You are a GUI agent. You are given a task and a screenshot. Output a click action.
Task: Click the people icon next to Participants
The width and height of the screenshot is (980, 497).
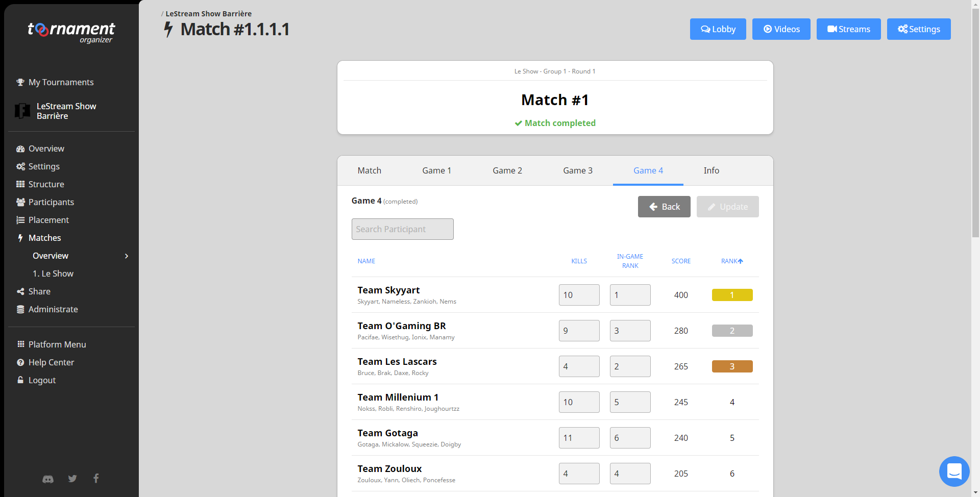point(20,202)
